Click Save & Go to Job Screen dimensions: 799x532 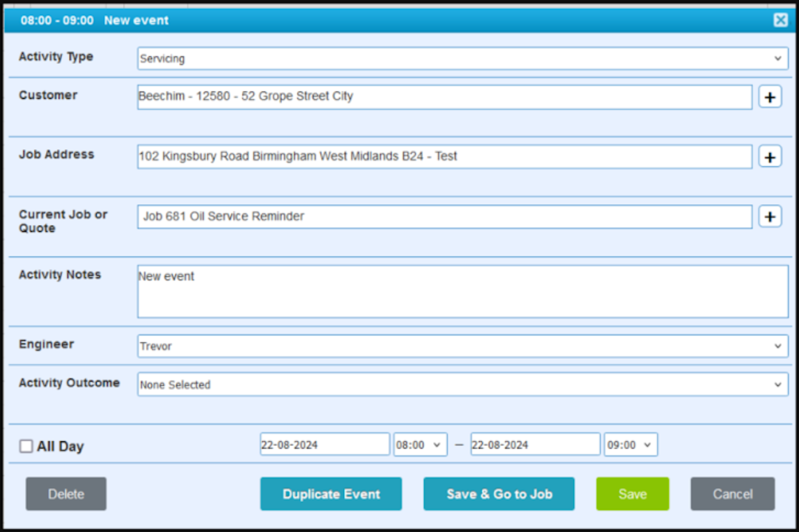point(498,494)
